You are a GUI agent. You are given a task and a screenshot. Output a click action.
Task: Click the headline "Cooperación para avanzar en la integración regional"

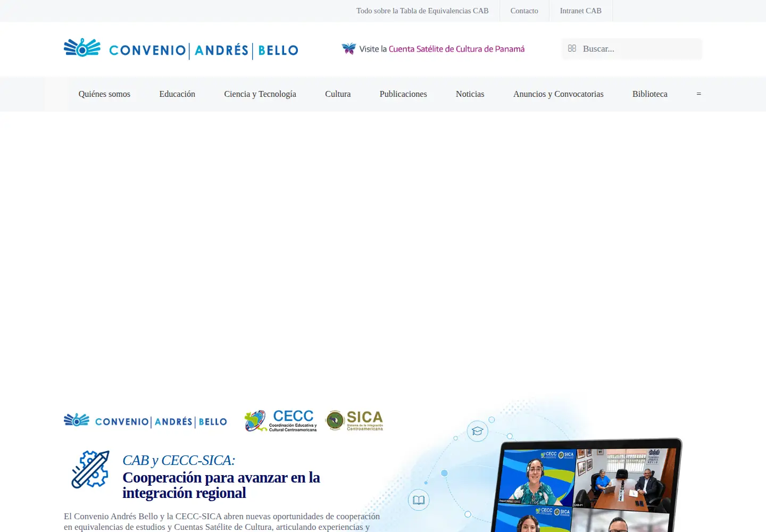click(x=221, y=485)
